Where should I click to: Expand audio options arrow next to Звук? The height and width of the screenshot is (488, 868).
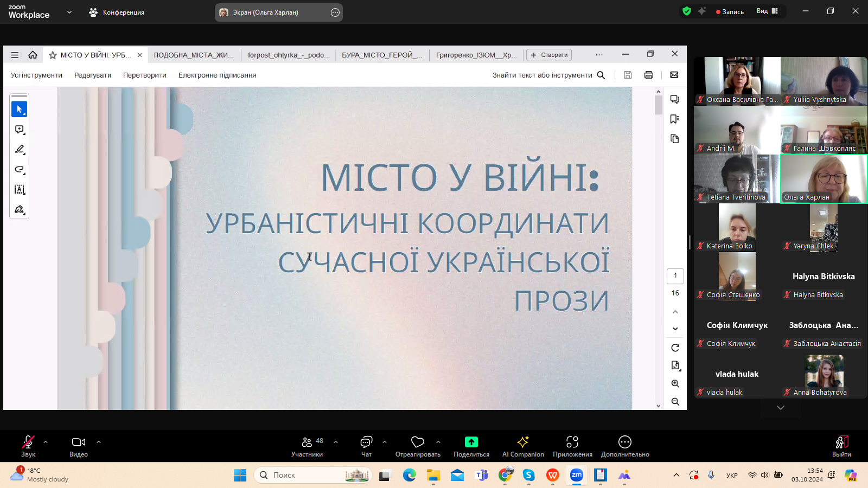tap(46, 442)
